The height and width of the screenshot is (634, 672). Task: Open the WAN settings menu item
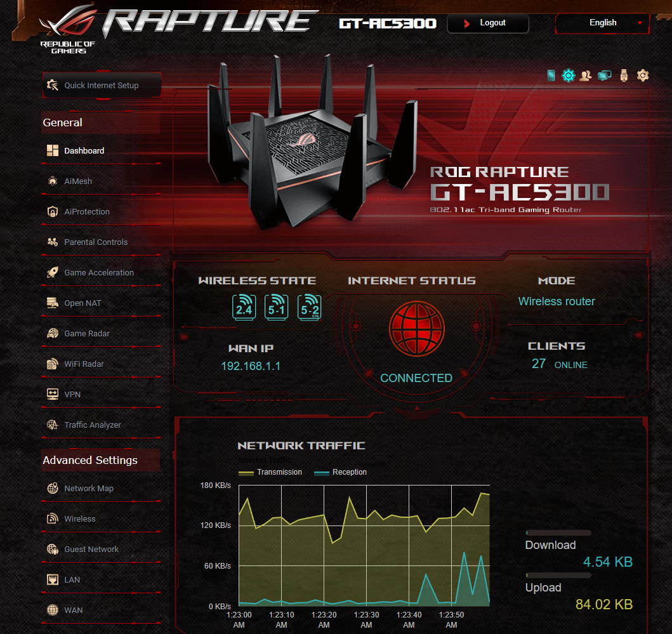point(101,610)
